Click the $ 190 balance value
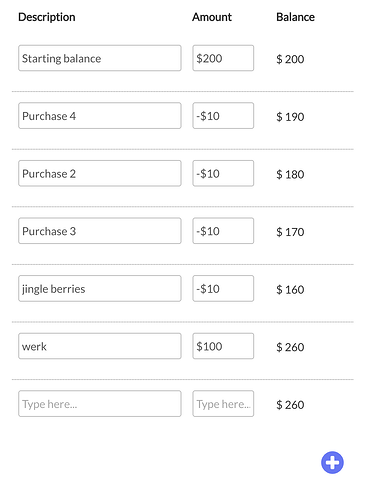The image size is (374, 500). [x=290, y=117]
